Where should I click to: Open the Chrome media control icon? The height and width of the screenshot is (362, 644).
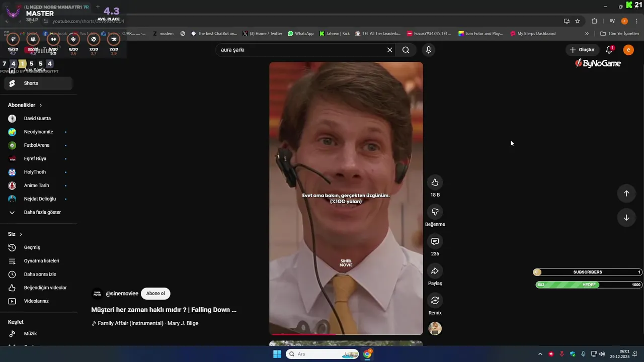[x=612, y=21]
